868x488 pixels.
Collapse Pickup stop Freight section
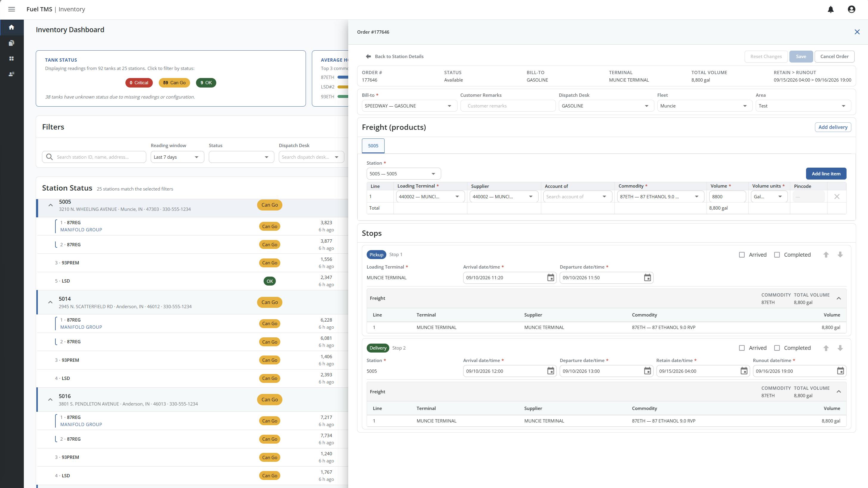839,298
